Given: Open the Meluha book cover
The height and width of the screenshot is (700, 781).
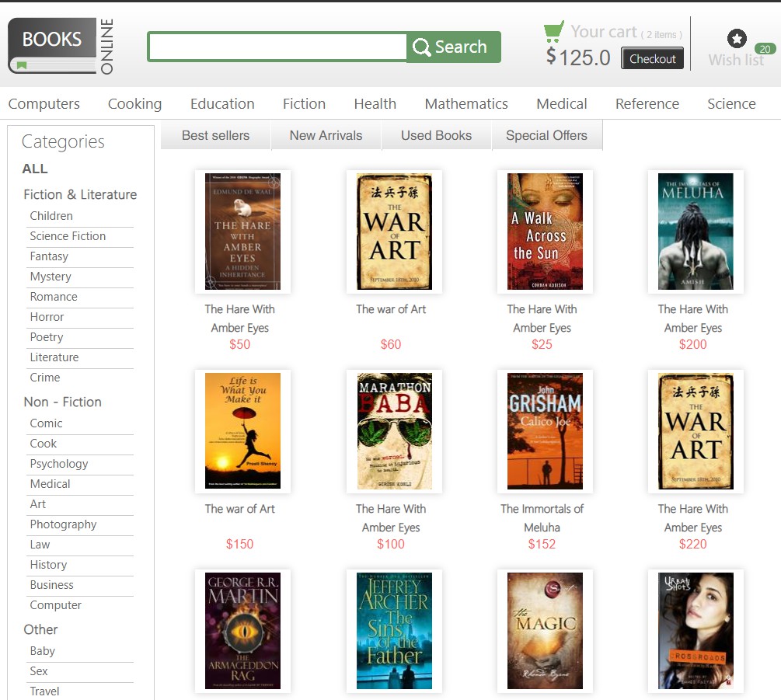Looking at the screenshot, I should click(x=696, y=232).
